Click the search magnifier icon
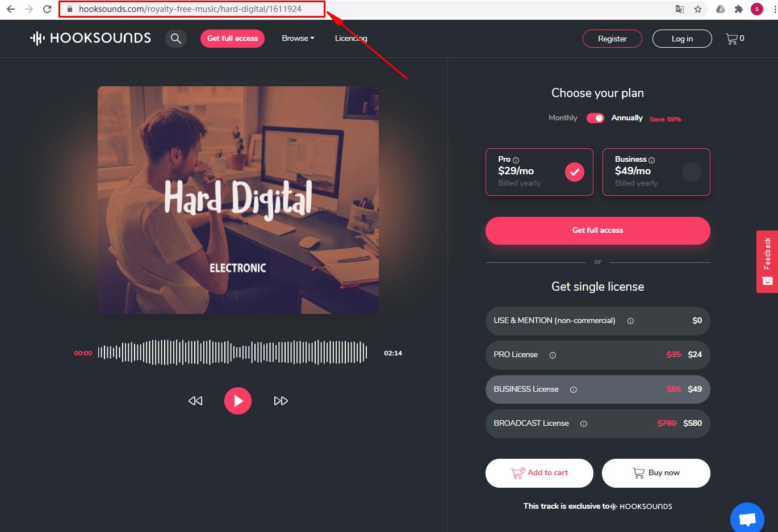 point(176,39)
